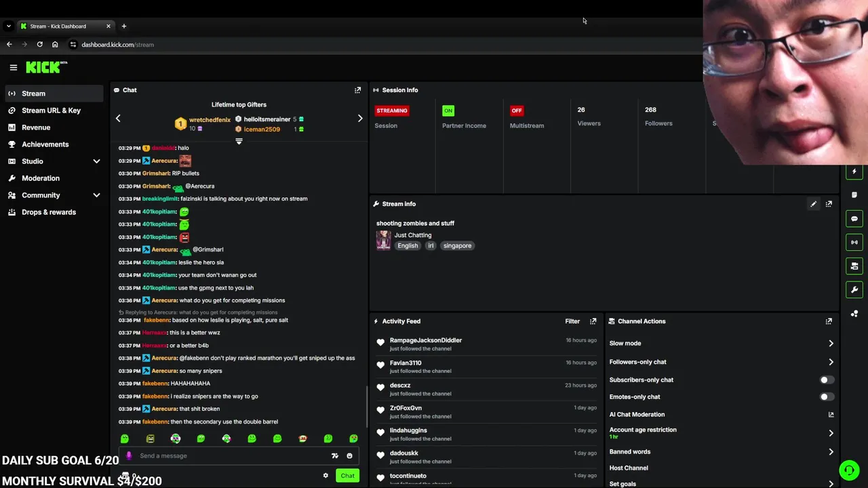Open chat settings gear icon
This screenshot has width=868, height=488.
pyautogui.click(x=325, y=476)
